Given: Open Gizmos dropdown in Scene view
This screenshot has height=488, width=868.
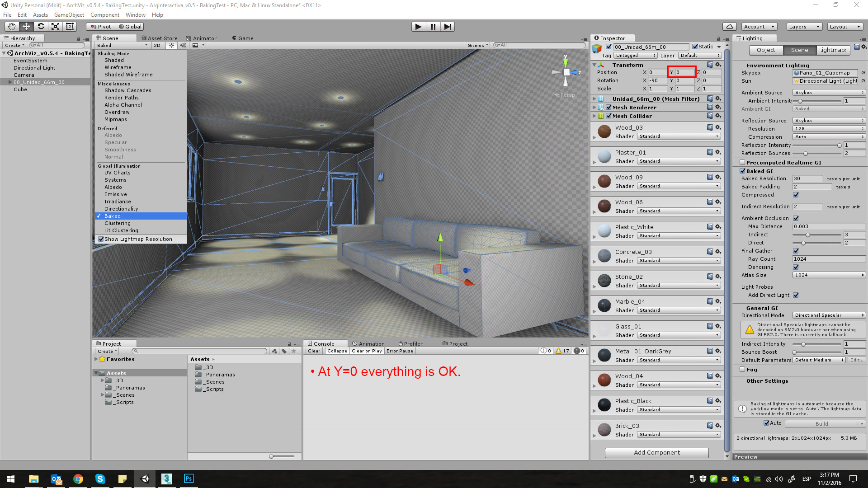Looking at the screenshot, I should click(478, 45).
